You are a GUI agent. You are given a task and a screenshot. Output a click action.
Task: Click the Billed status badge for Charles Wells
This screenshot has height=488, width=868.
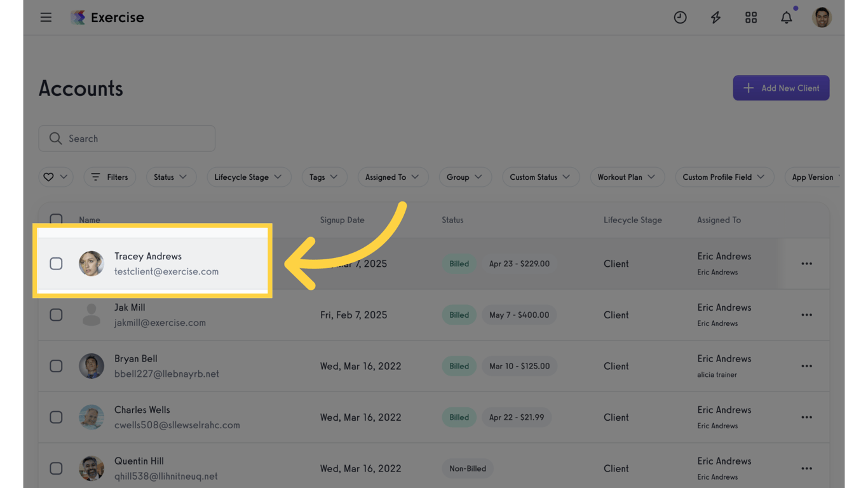[459, 417]
